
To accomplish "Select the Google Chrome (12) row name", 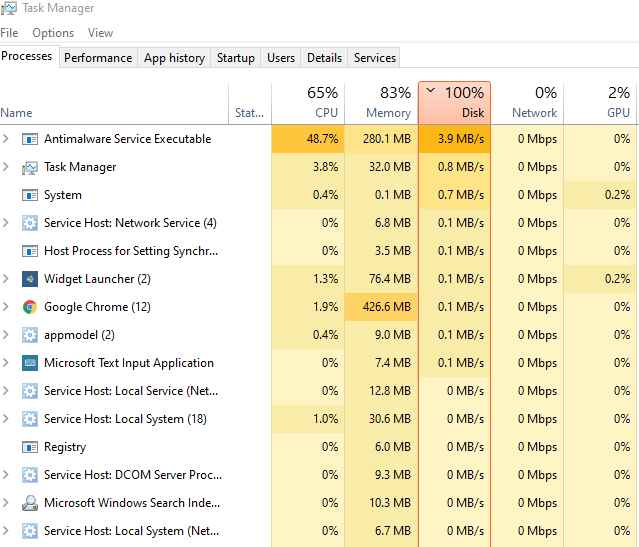I will coord(97,307).
